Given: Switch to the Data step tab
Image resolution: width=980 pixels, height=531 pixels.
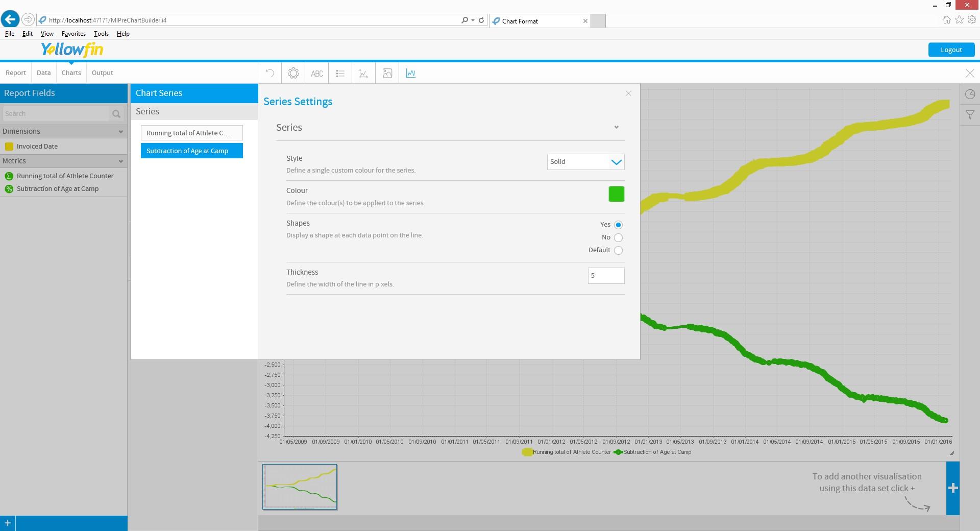Looking at the screenshot, I should [x=44, y=73].
